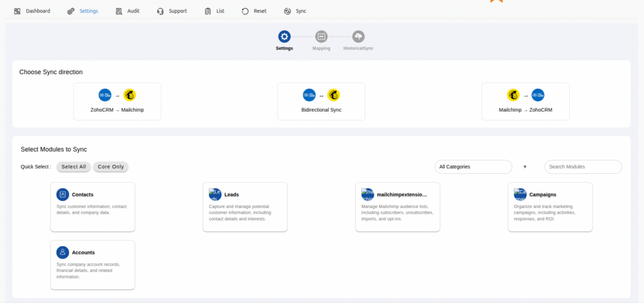Click the mailchimpextension module icon
Viewport: 644px width, 303px height.
[367, 195]
